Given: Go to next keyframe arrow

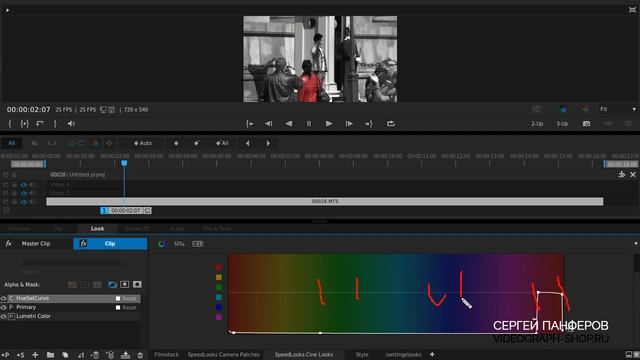Looking at the screenshot, I should [268, 143].
